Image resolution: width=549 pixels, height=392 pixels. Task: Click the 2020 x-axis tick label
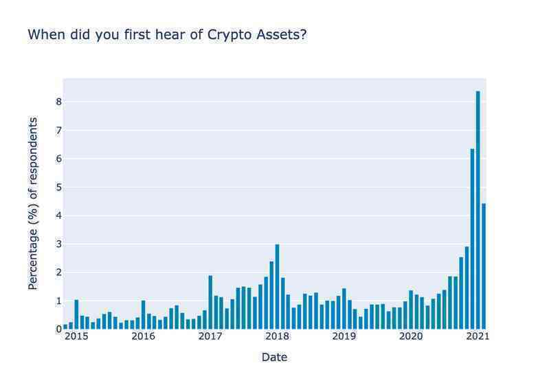tap(411, 336)
